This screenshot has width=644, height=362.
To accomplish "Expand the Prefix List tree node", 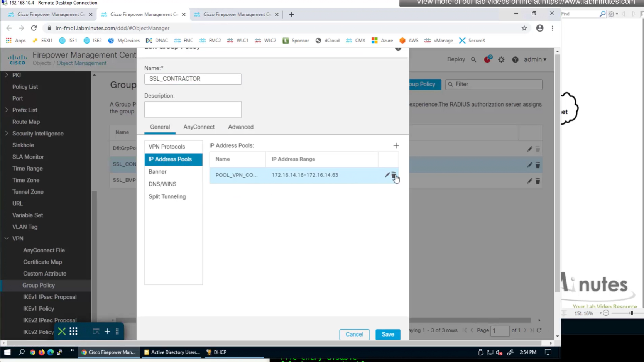I will tap(7, 110).
